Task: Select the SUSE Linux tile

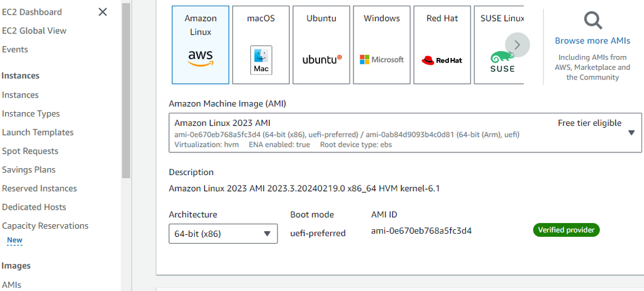Action: click(x=497, y=45)
